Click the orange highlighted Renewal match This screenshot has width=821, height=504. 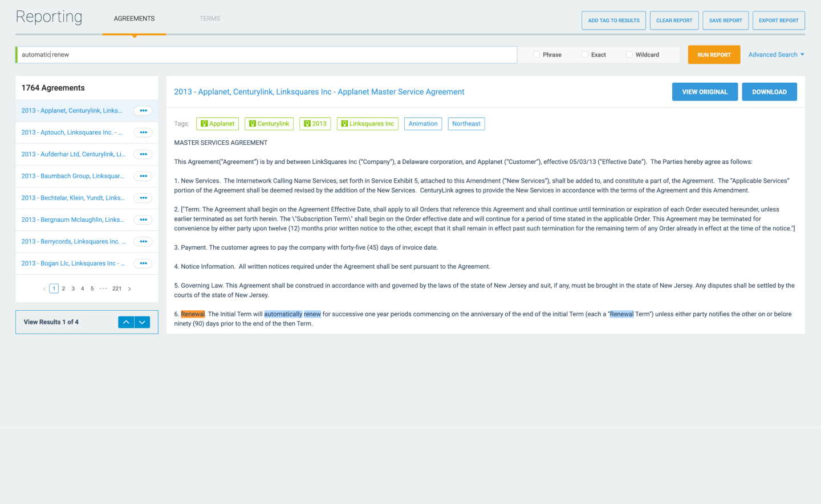click(x=193, y=314)
